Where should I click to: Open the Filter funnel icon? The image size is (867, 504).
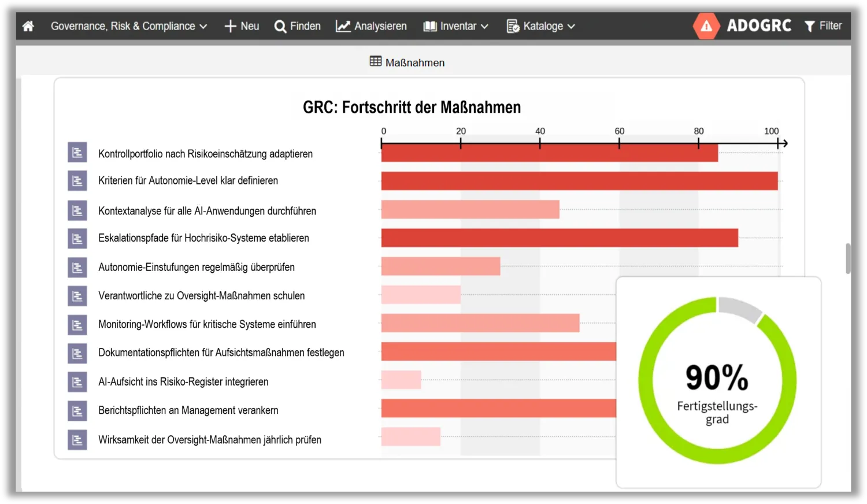[810, 26]
